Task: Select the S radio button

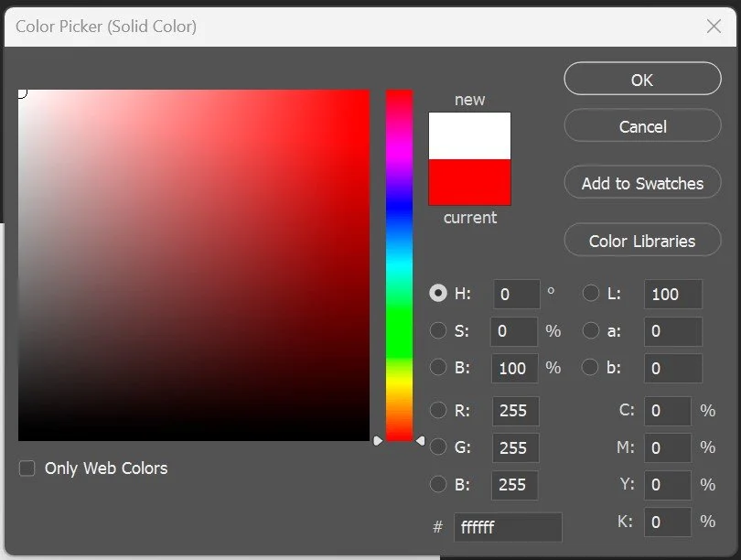Action: [438, 330]
